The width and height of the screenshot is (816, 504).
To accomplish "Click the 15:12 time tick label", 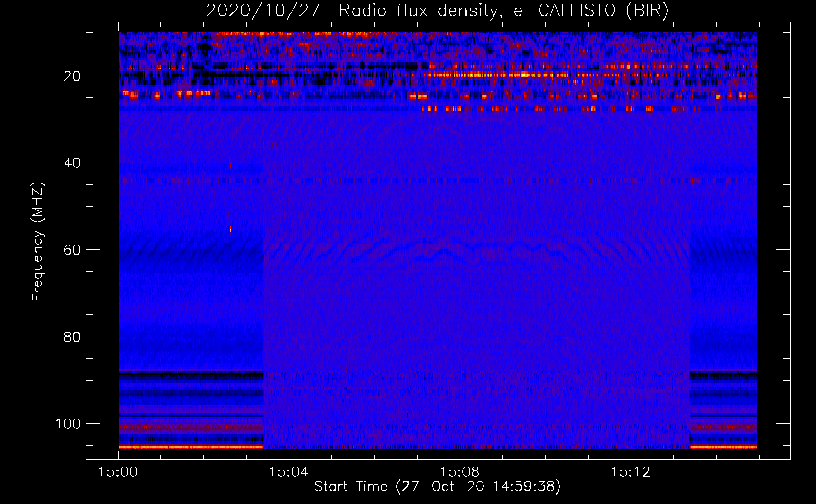I will [x=630, y=472].
